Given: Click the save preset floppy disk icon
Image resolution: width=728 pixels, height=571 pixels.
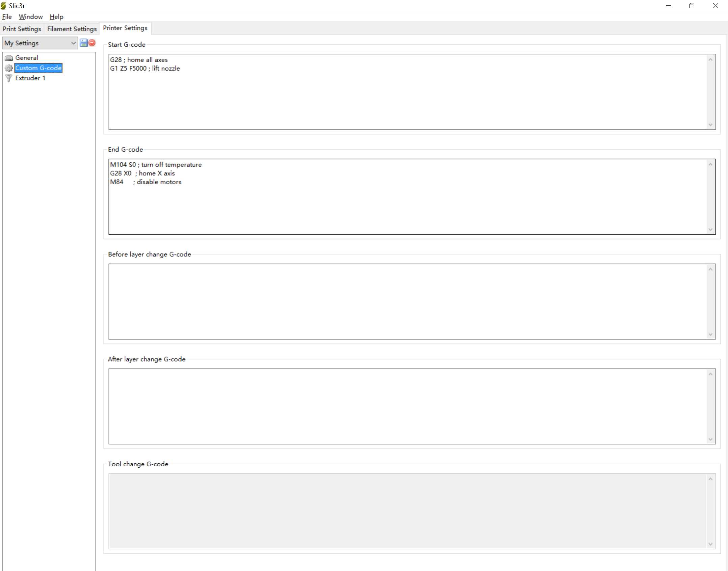Looking at the screenshot, I should pyautogui.click(x=83, y=43).
